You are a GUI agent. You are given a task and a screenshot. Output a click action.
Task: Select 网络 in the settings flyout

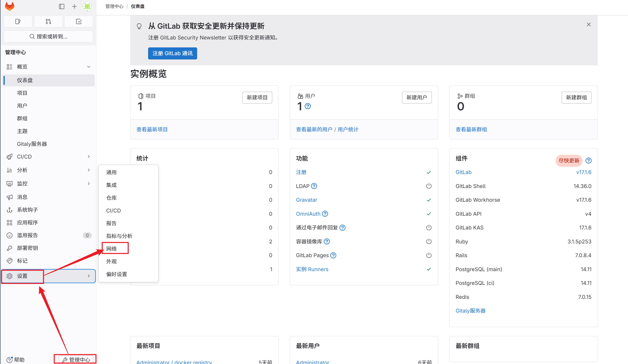pyautogui.click(x=112, y=249)
